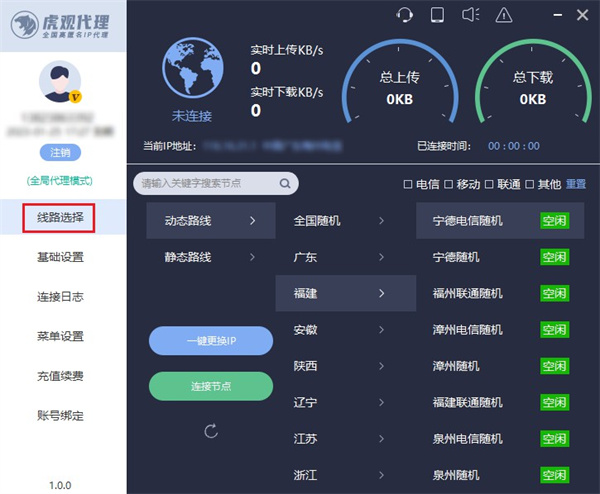Toggle the 移动 carrier checkbox
Viewport: 600px width, 494px height.
448,184
